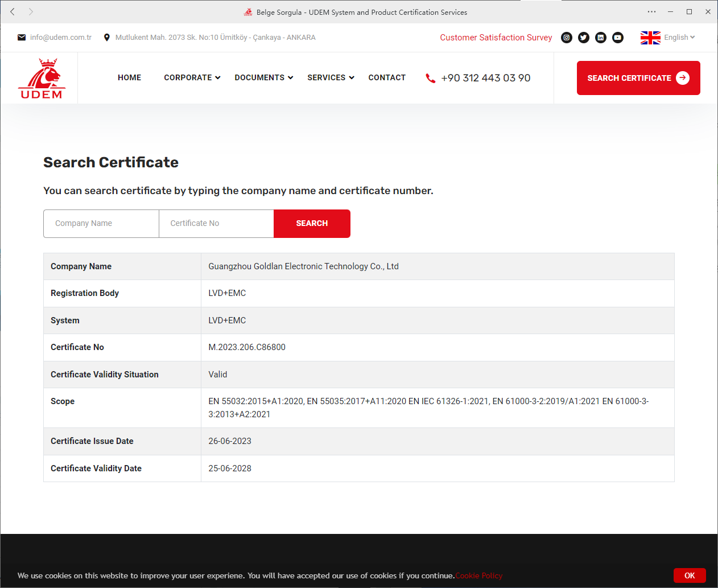Go to the Contact page
This screenshot has height=588, width=718.
click(387, 78)
